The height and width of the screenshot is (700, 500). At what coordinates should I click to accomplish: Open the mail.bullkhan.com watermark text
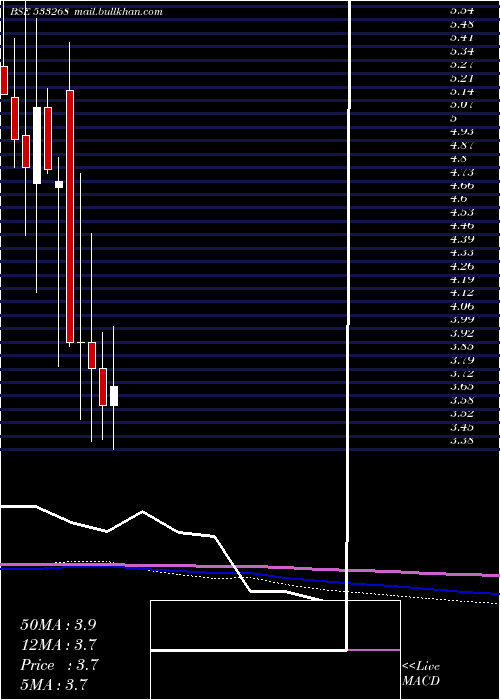click(117, 12)
